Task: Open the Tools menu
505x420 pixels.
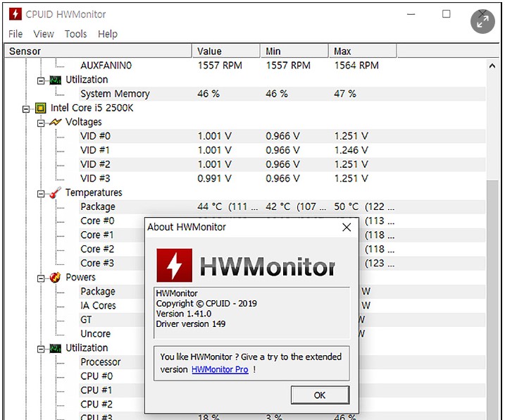Action: [75, 34]
